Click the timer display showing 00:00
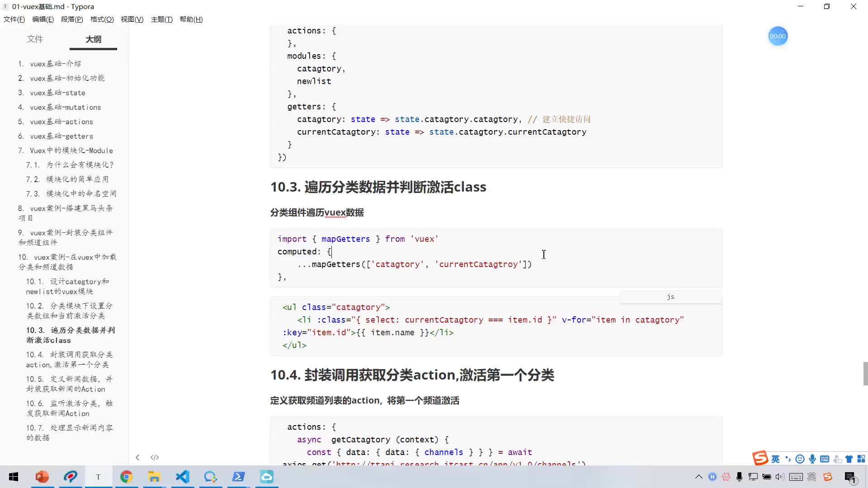This screenshot has width=868, height=488. [x=778, y=36]
